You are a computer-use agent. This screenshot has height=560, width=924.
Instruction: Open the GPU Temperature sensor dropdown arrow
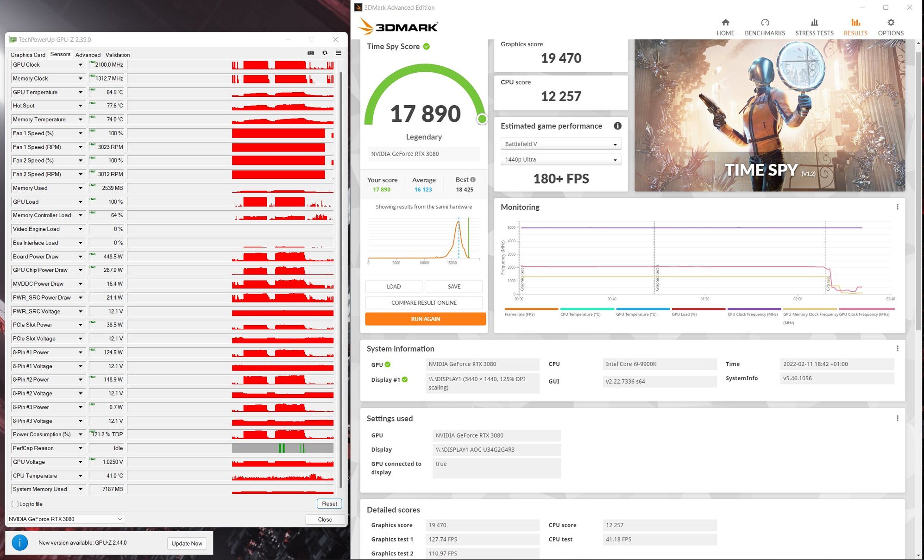[80, 92]
